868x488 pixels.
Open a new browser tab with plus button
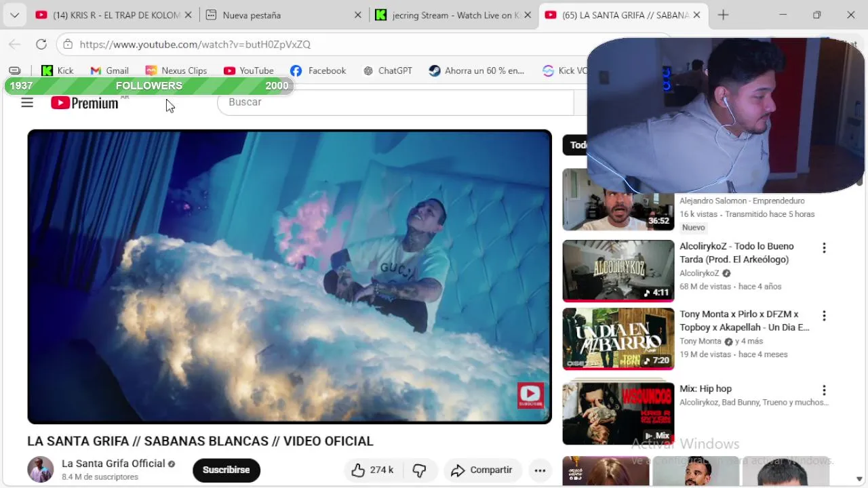[x=723, y=15]
